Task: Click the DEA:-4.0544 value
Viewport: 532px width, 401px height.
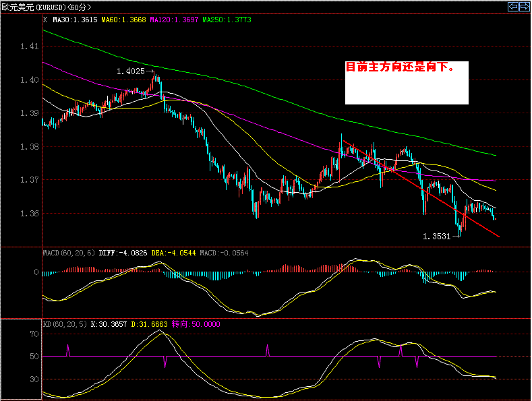Action: 173,253
